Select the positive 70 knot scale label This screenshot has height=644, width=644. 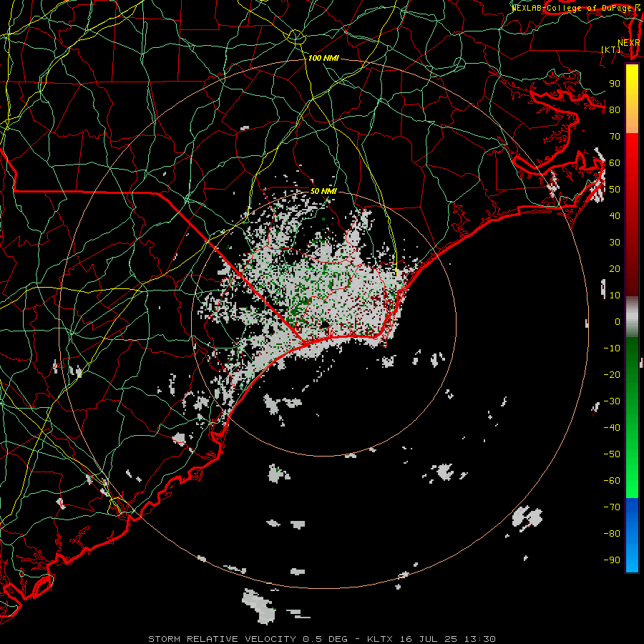pyautogui.click(x=615, y=137)
